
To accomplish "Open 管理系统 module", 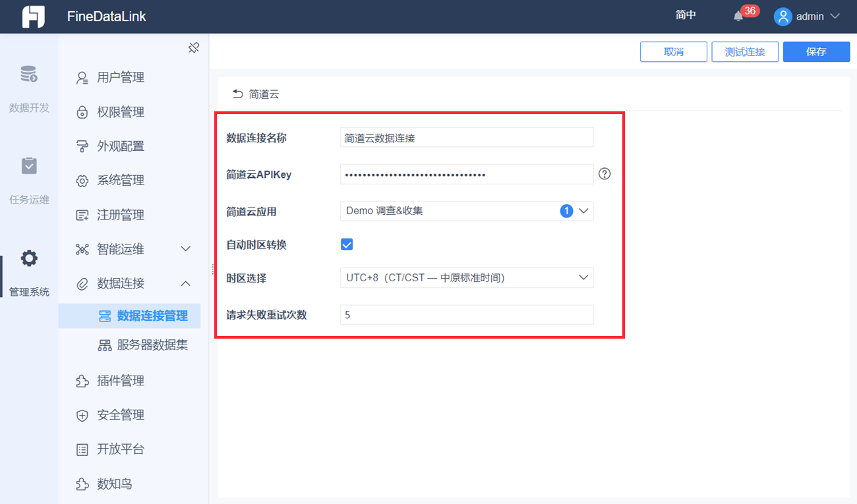I will [29, 273].
